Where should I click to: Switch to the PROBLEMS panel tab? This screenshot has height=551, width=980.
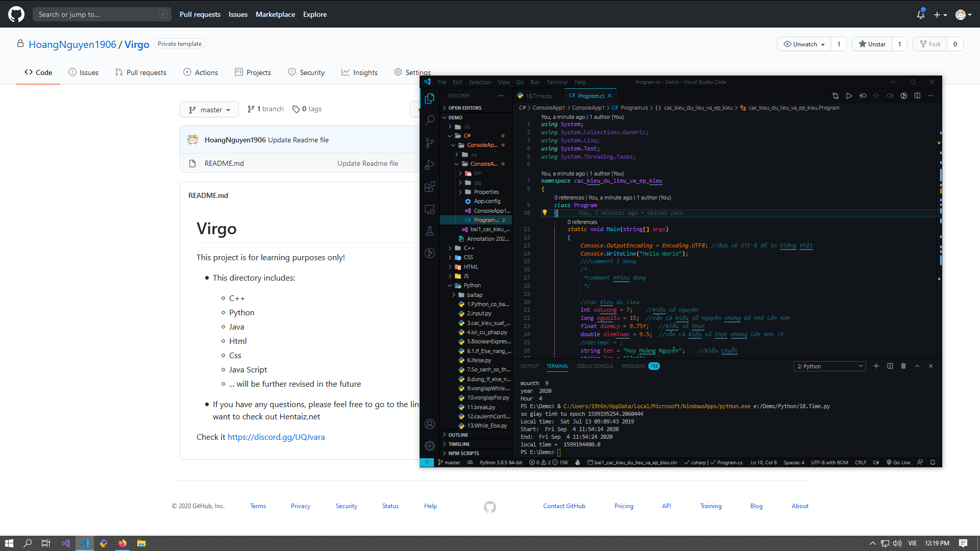coord(641,366)
